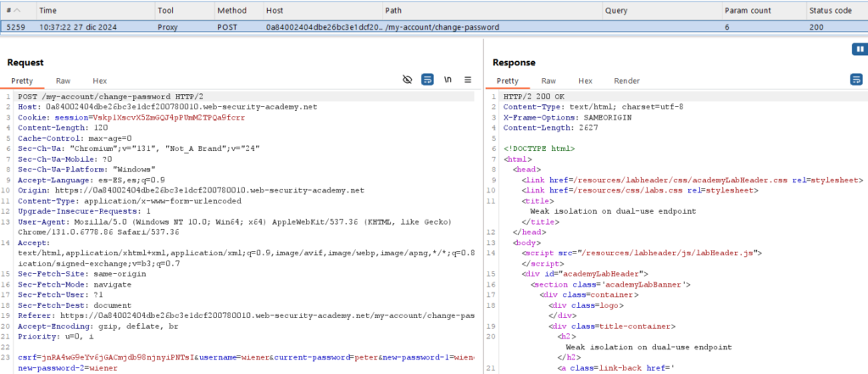Click the csrf parameter body line

pos(247,357)
